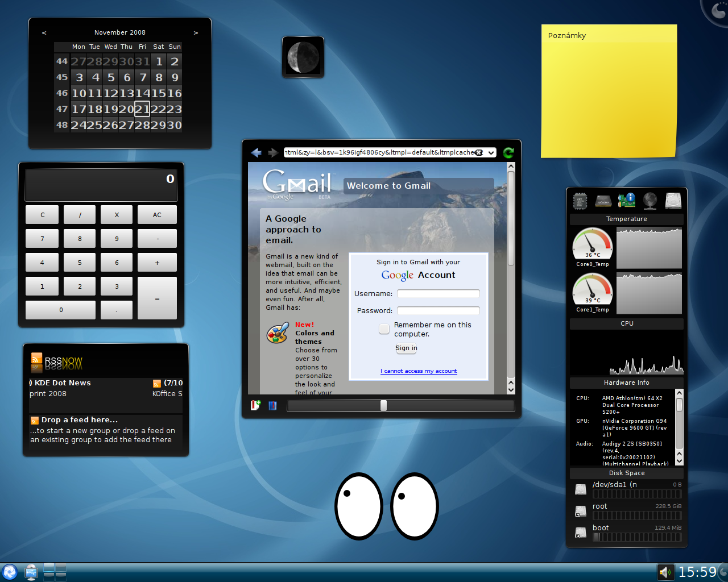The image size is (728, 582).
Task: Clear the browser address bar text
Action: [x=479, y=152]
